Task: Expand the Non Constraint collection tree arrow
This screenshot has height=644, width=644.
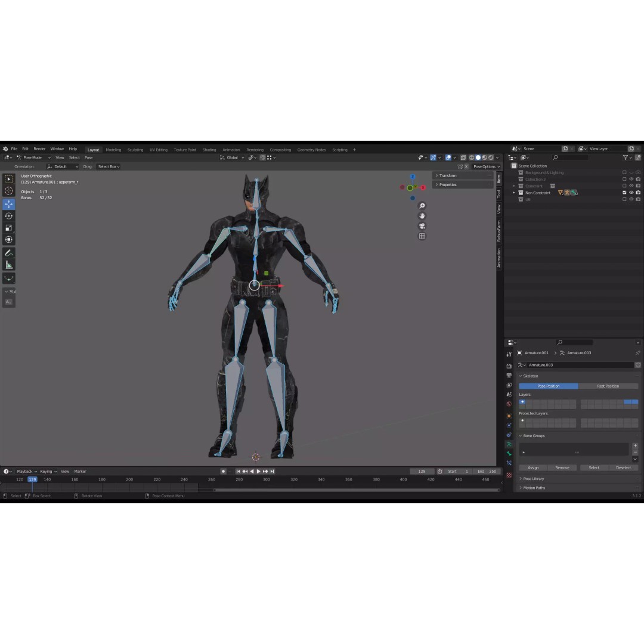Action: click(514, 193)
